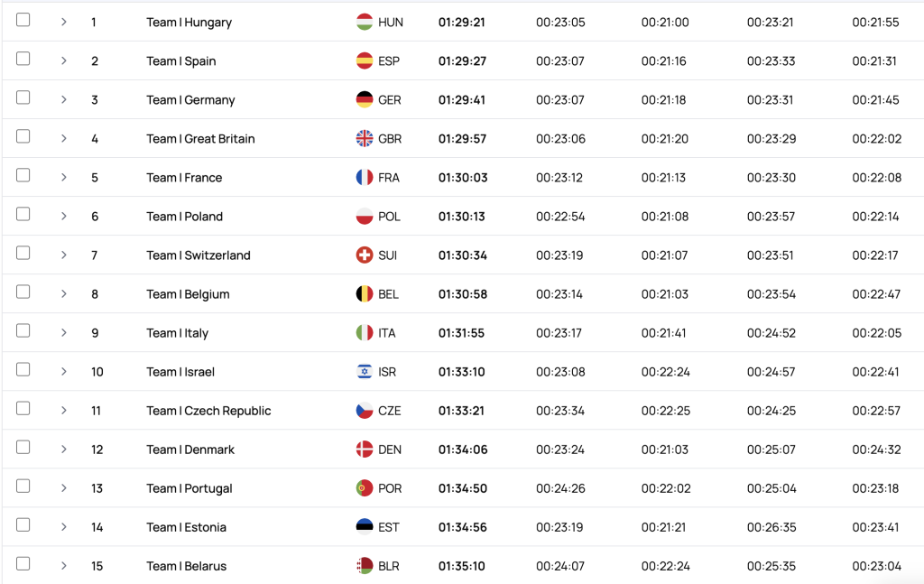924x584 pixels.
Task: Open the chevron for Team I Belgium
Action: [x=64, y=294]
